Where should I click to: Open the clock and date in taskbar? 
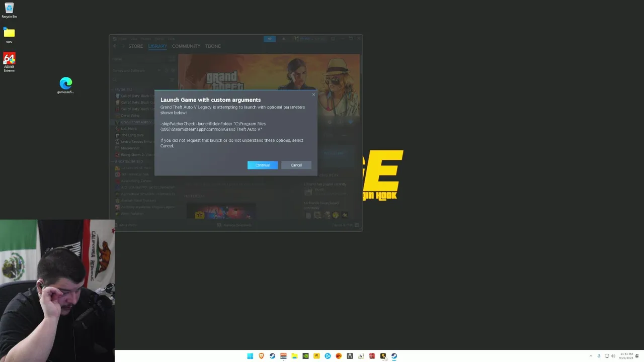[626, 356]
